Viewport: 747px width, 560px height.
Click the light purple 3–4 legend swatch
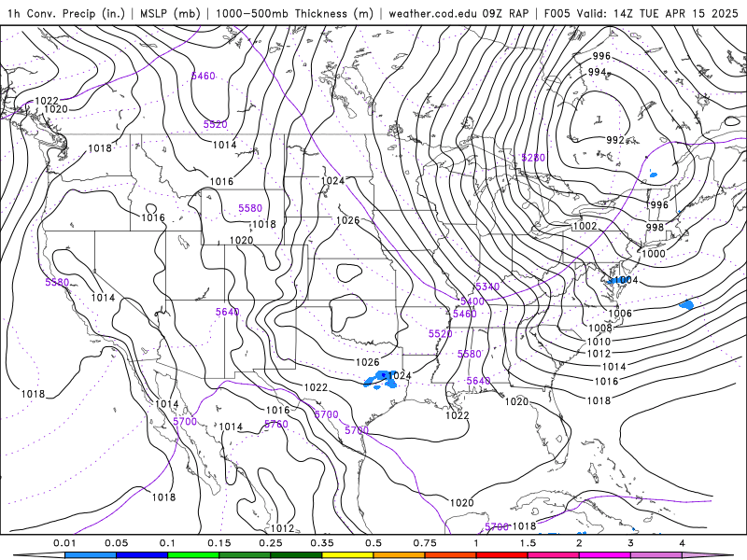656,555
